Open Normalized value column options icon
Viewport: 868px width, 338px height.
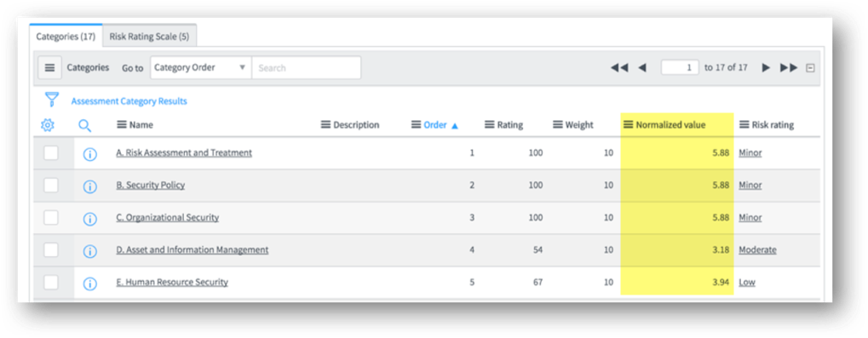pyautogui.click(x=629, y=125)
